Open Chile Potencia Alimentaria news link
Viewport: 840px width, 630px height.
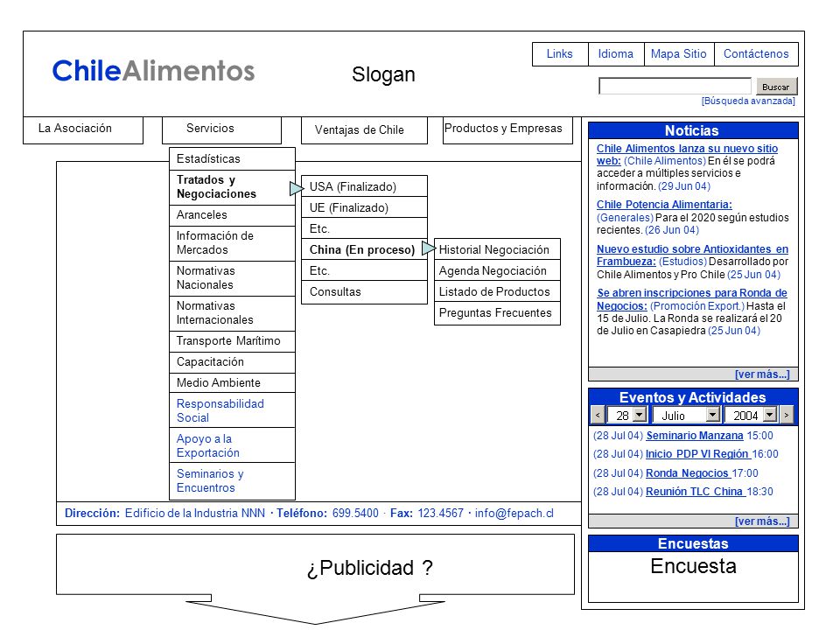click(664, 205)
